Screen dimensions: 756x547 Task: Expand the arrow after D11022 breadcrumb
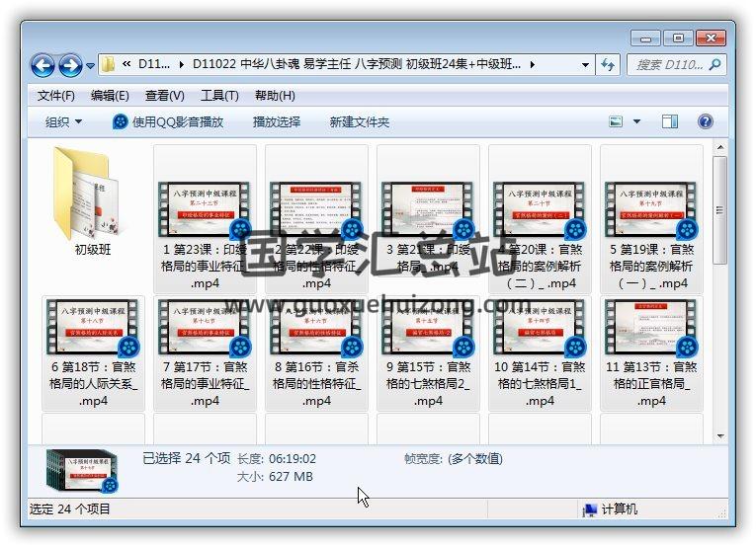533,64
